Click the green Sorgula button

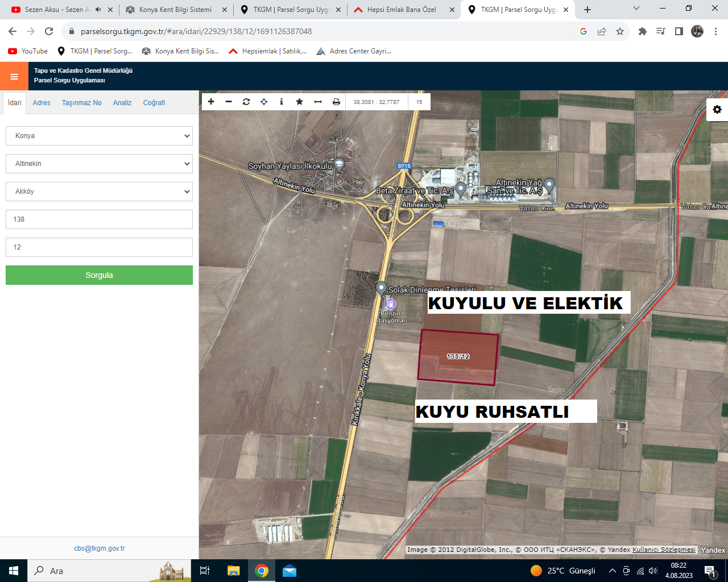pyautogui.click(x=99, y=275)
